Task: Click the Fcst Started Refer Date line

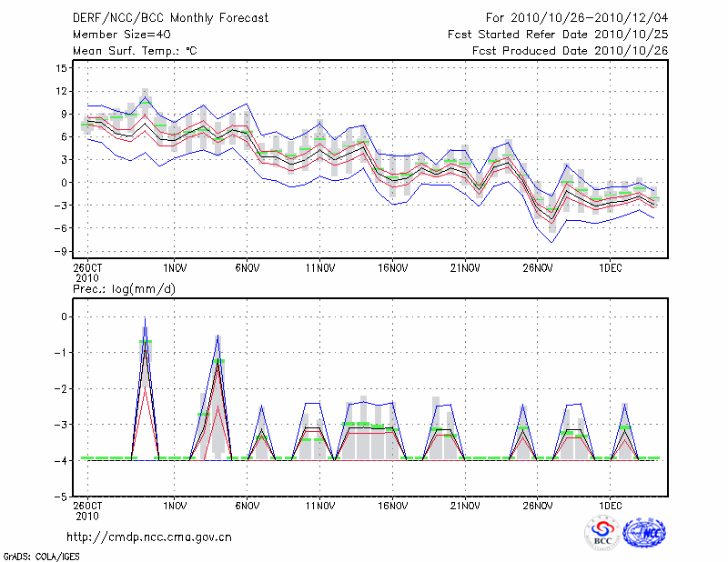Action: (558, 35)
